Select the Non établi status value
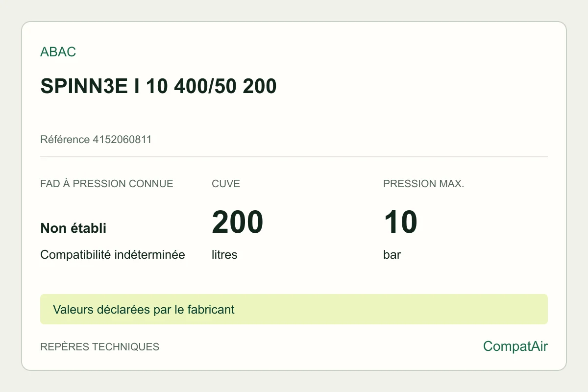This screenshot has width=588, height=392. [73, 228]
